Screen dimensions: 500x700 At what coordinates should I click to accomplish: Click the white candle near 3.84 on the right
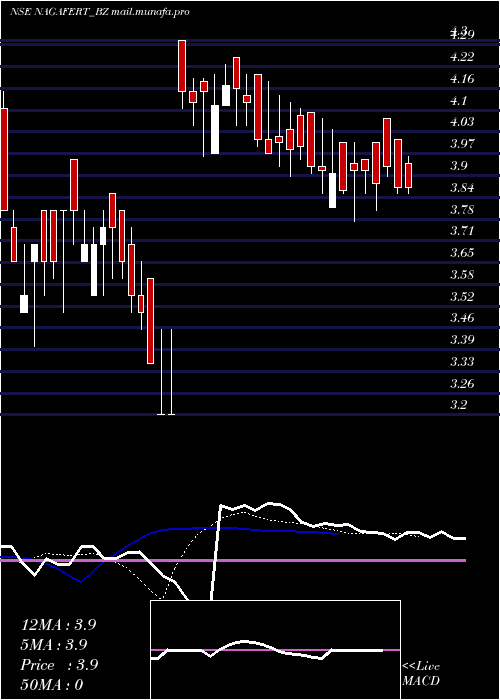333,191
